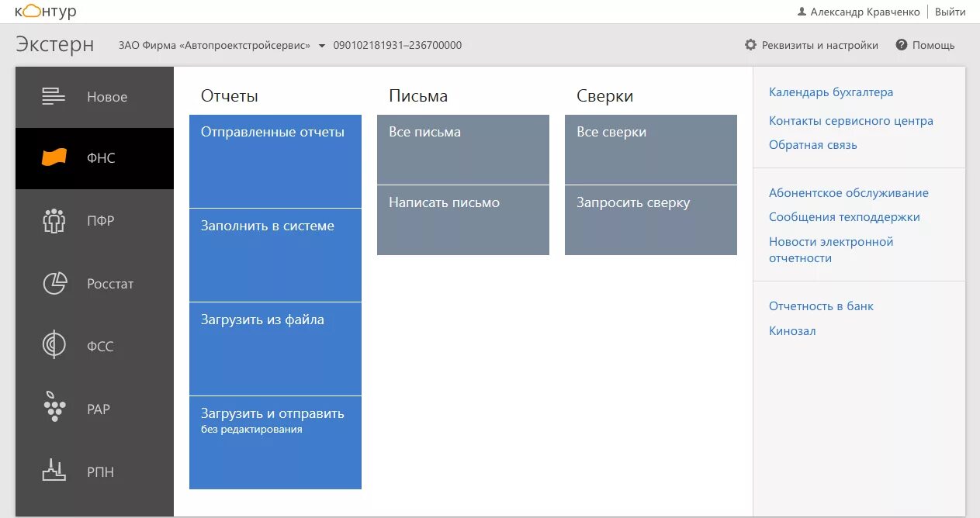Click the Отчеты column heading

point(230,96)
